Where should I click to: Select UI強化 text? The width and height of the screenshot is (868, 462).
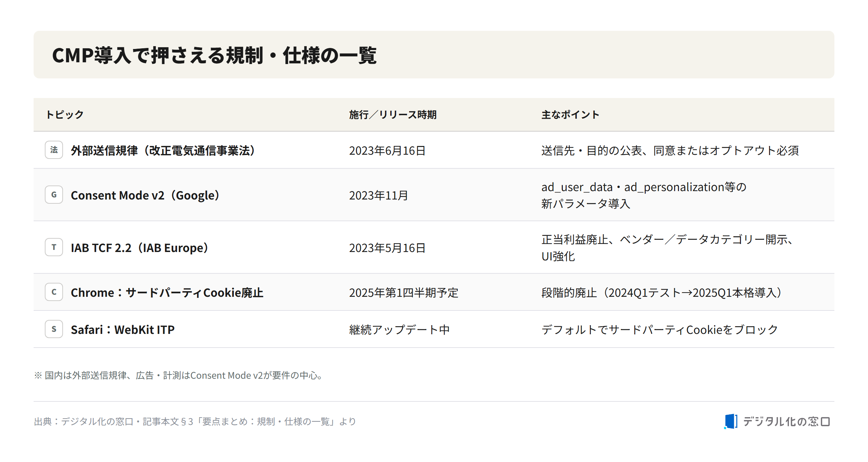[558, 256]
